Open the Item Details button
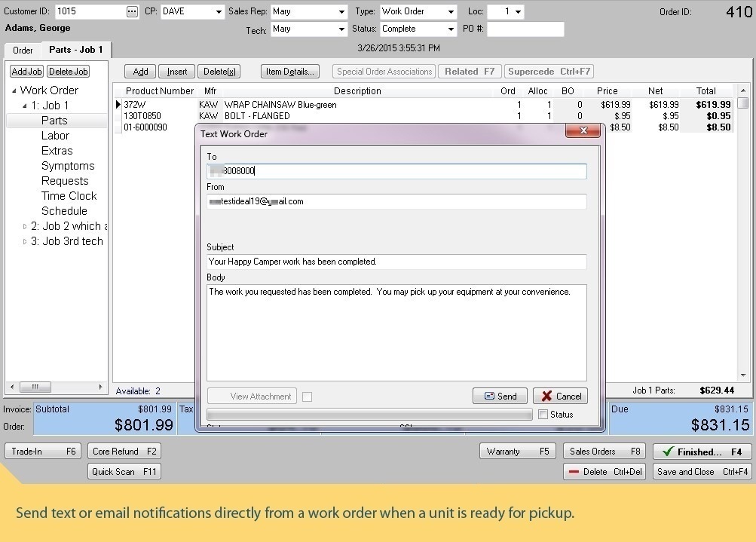 point(290,72)
